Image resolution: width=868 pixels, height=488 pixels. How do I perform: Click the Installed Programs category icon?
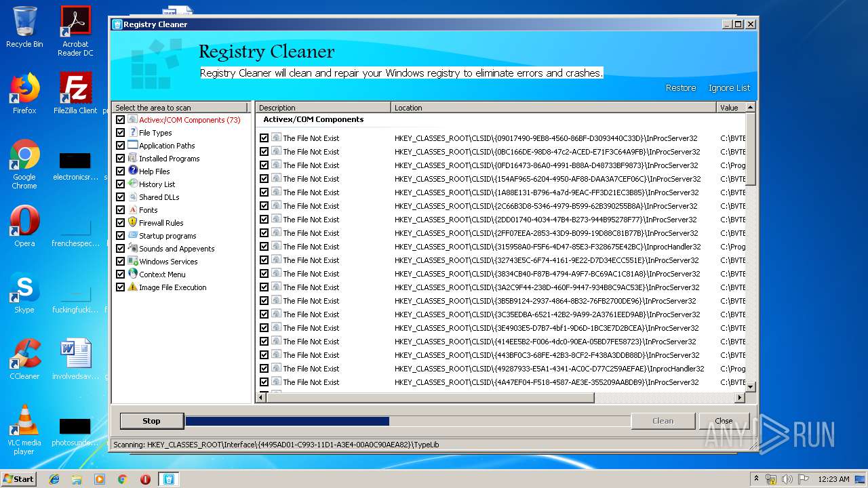point(133,159)
